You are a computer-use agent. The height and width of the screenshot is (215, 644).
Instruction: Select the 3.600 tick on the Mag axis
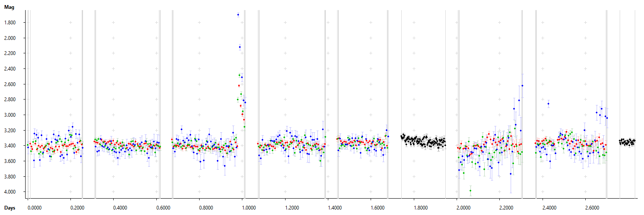pyautogui.click(x=10, y=161)
